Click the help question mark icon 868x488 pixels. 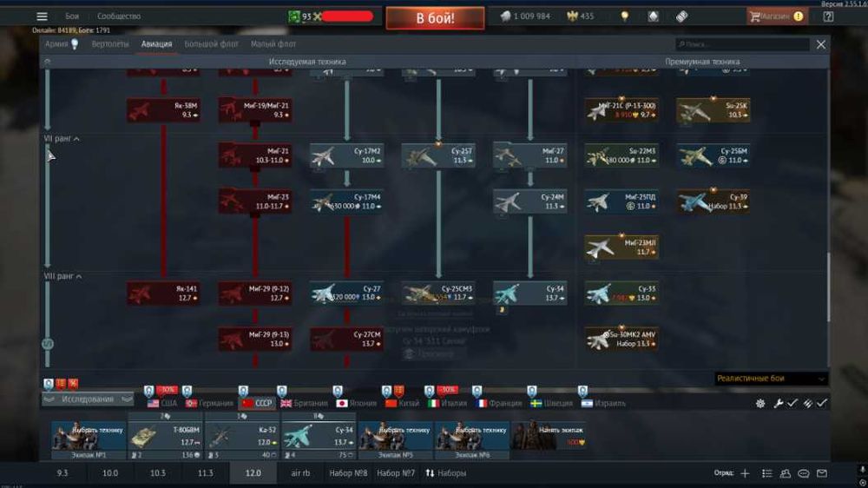828,16
